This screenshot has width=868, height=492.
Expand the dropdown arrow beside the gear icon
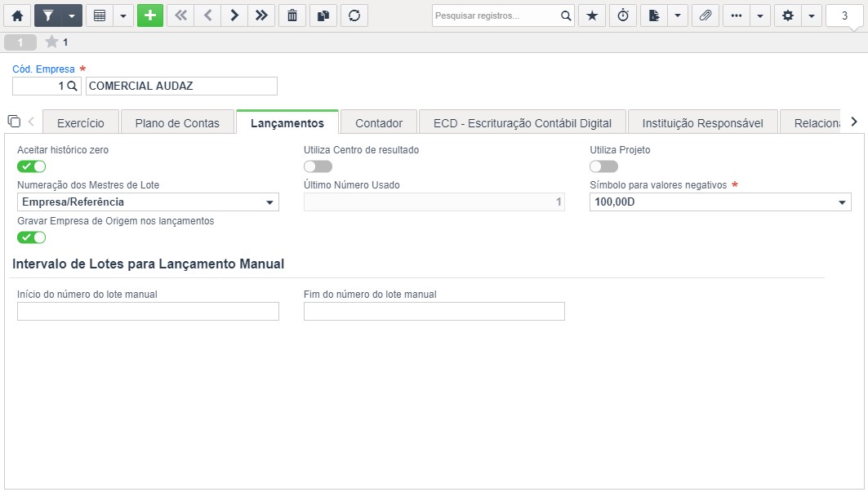(812, 16)
